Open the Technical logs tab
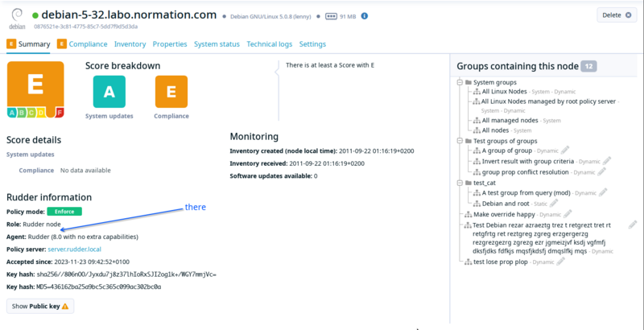The image size is (644, 330). (x=270, y=44)
